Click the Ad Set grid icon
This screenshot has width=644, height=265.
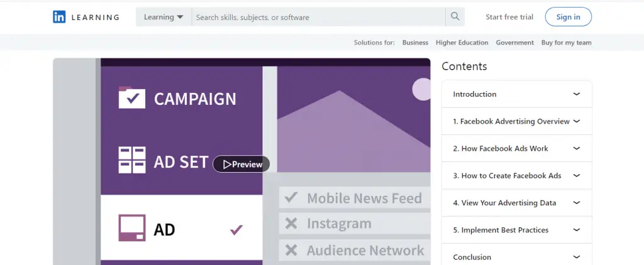pos(131,161)
